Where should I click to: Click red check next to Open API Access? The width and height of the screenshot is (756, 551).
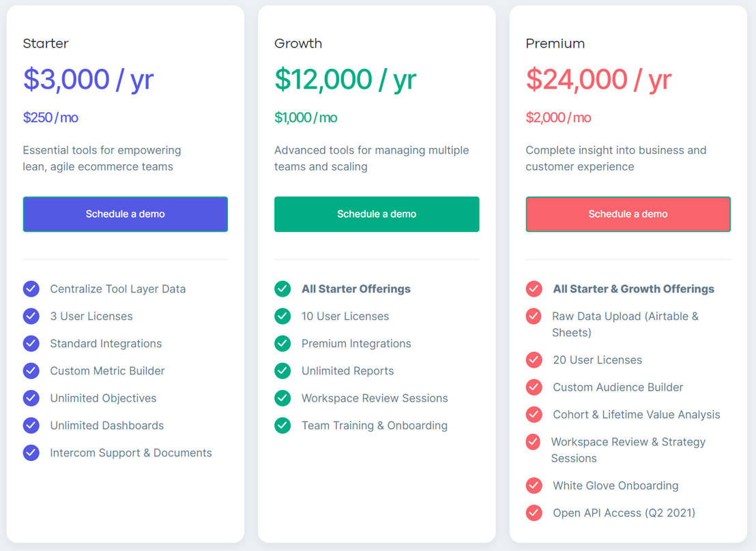(534, 513)
